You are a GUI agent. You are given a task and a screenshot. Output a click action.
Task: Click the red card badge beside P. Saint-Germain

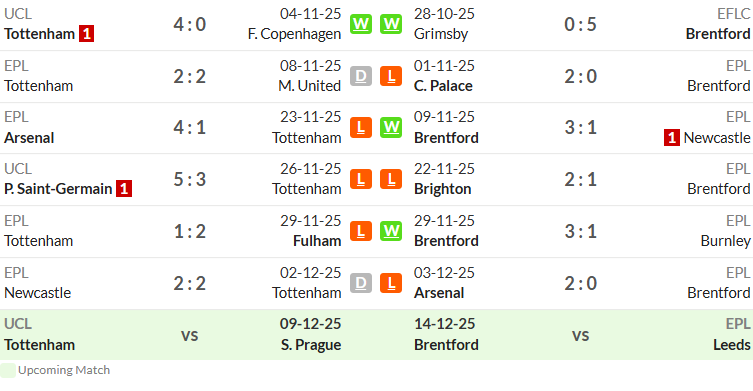click(x=124, y=189)
